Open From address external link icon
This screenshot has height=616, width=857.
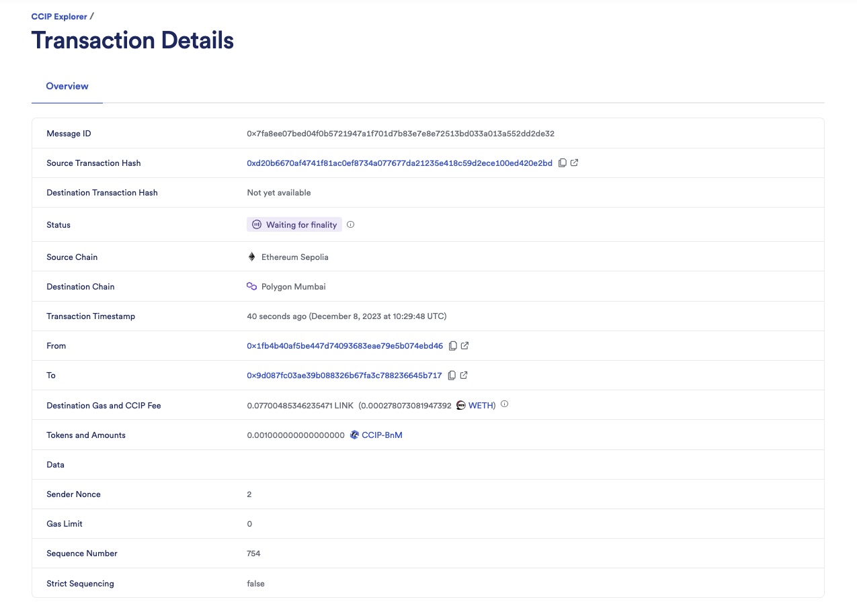click(x=464, y=346)
